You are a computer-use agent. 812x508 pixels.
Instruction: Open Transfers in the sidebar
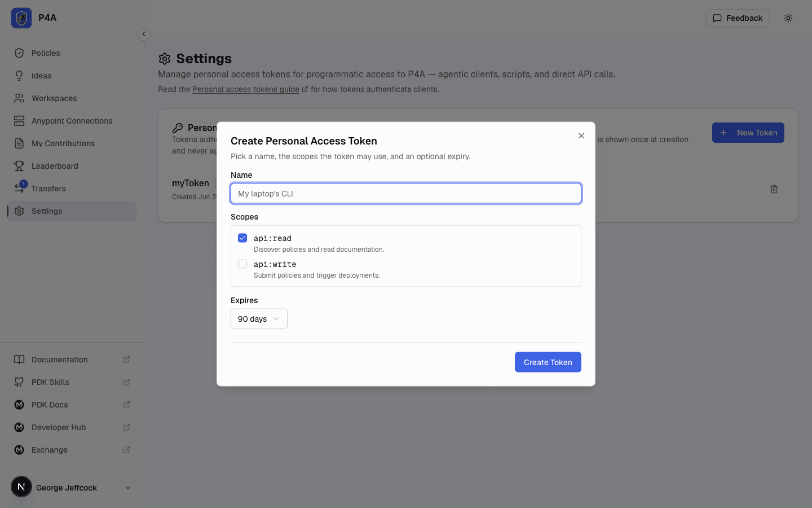72,189
